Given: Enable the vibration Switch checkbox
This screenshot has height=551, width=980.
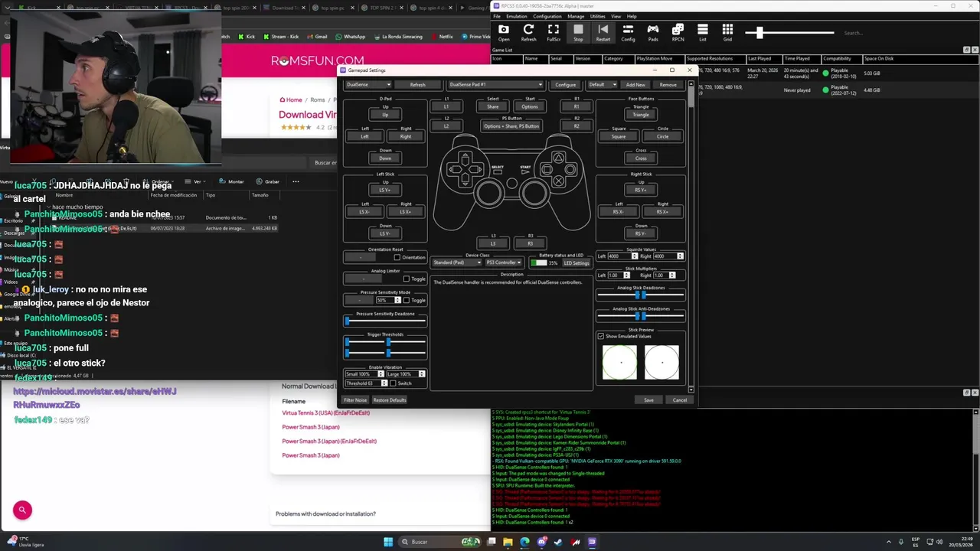Looking at the screenshot, I should pos(393,383).
